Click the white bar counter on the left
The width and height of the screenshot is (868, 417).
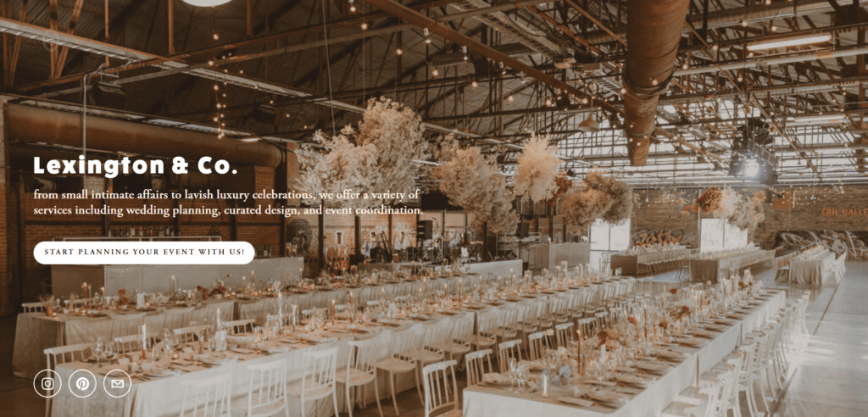177,275
